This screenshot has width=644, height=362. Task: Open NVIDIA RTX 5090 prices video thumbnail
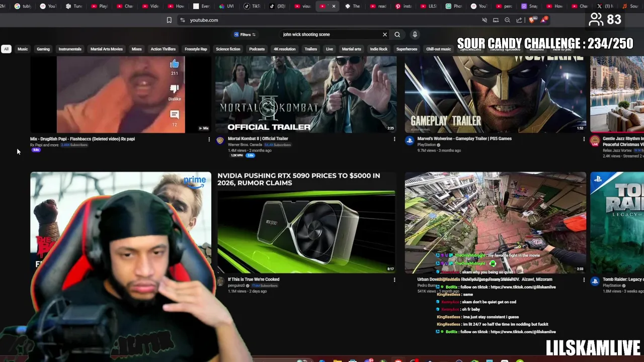point(306,222)
